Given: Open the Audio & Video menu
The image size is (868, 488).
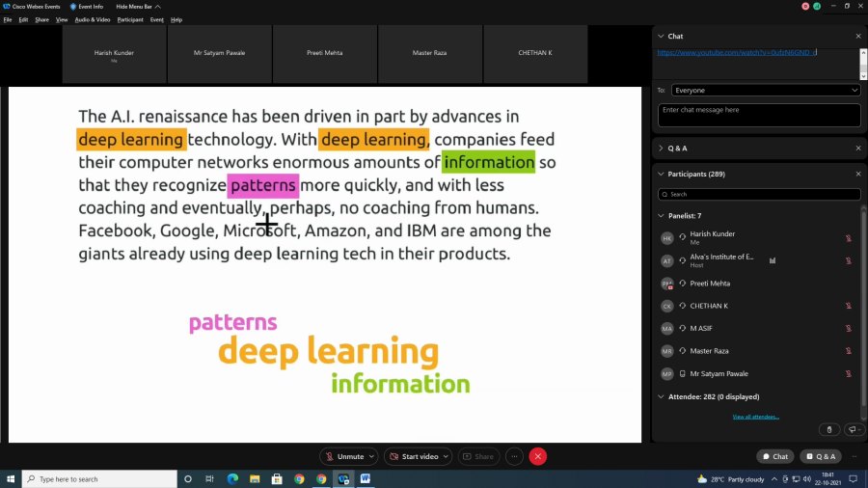Looking at the screenshot, I should pyautogui.click(x=93, y=20).
